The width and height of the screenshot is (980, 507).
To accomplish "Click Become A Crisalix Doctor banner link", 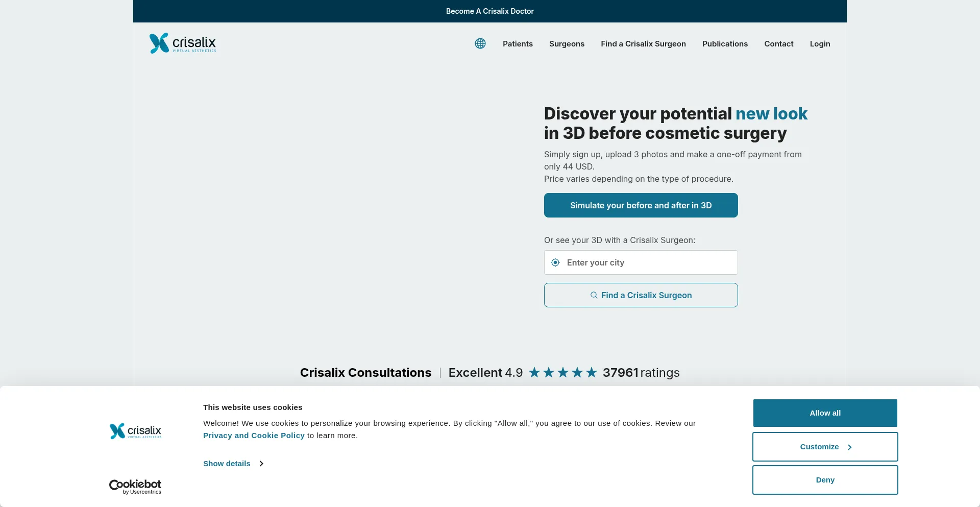I will [489, 11].
